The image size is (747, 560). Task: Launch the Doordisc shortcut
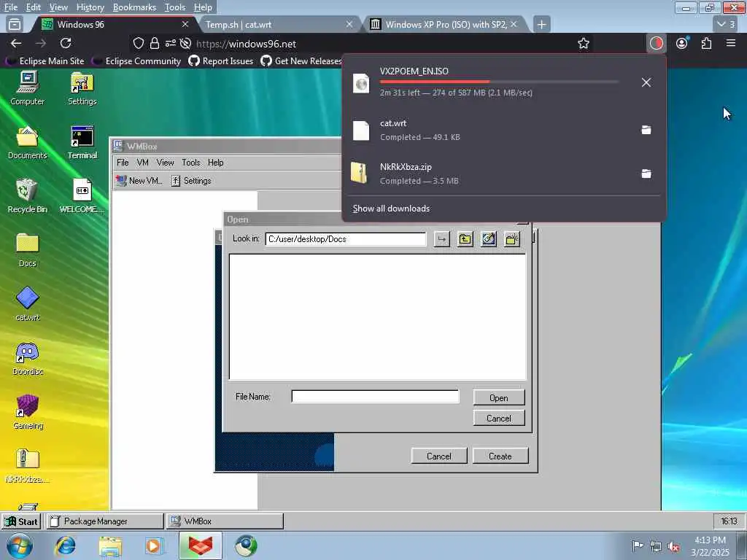click(27, 359)
